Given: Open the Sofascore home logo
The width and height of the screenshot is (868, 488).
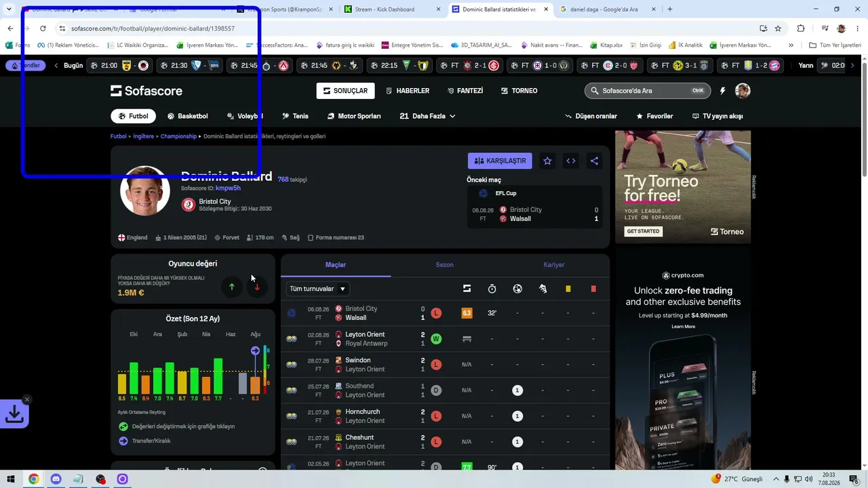Looking at the screenshot, I should (x=146, y=91).
